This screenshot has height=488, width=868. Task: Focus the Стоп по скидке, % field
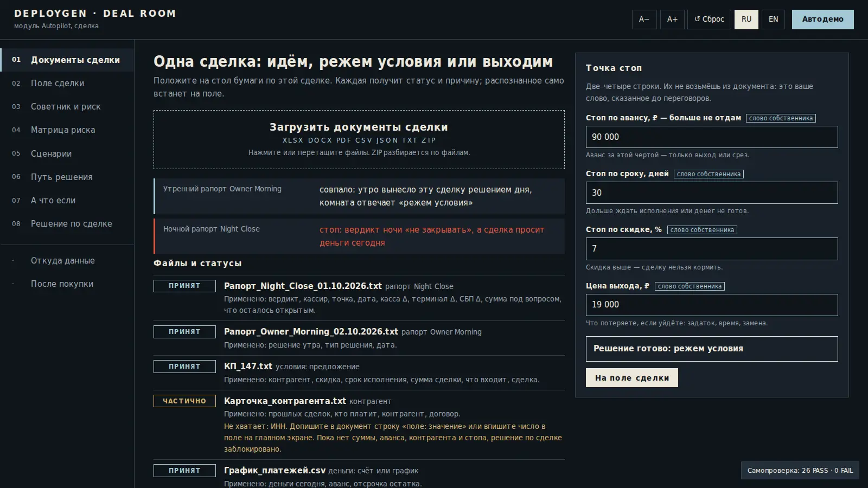(x=712, y=249)
